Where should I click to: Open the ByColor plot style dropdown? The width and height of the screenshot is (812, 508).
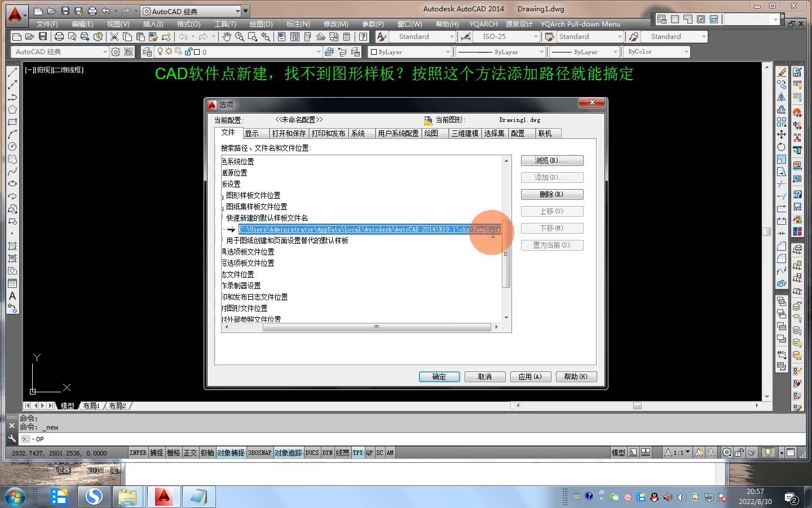coord(686,52)
